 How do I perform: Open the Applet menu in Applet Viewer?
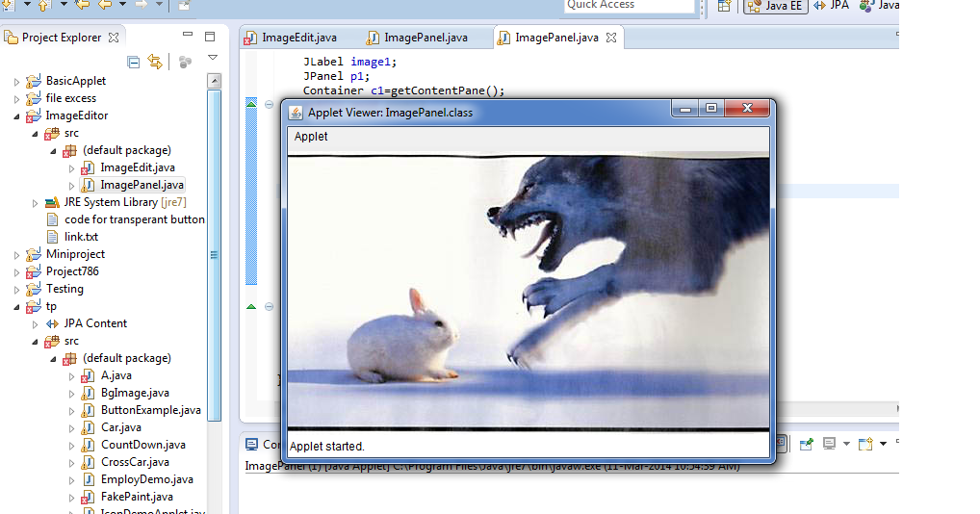pyautogui.click(x=311, y=136)
